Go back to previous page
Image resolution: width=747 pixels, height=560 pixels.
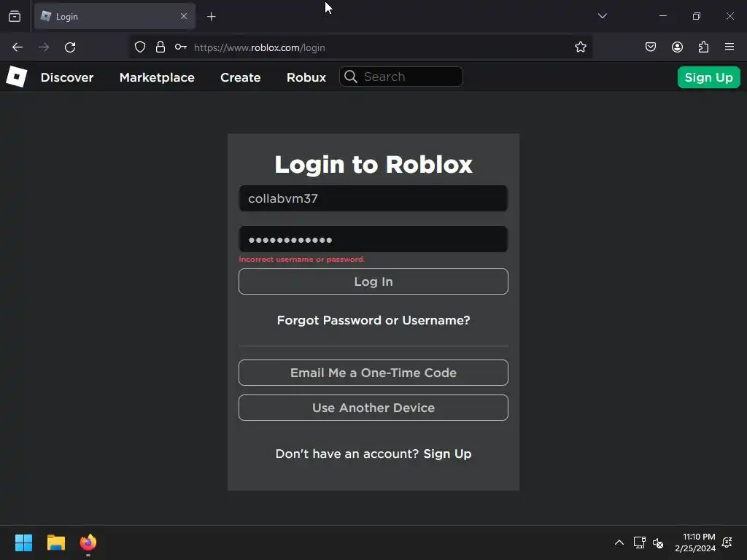pyautogui.click(x=18, y=47)
